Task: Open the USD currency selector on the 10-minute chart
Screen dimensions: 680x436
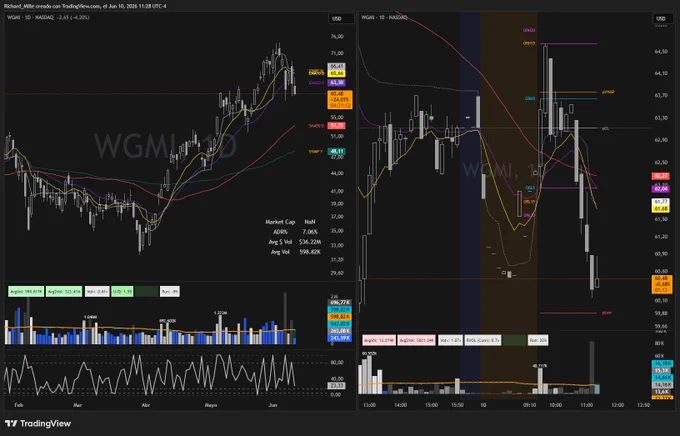Action: pos(665,19)
